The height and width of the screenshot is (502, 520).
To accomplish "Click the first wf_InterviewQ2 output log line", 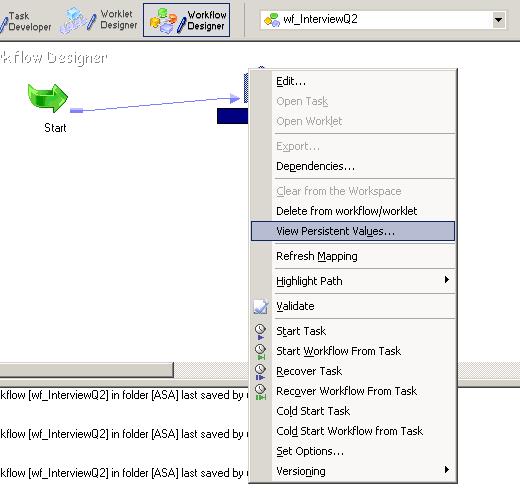I will coord(124,395).
